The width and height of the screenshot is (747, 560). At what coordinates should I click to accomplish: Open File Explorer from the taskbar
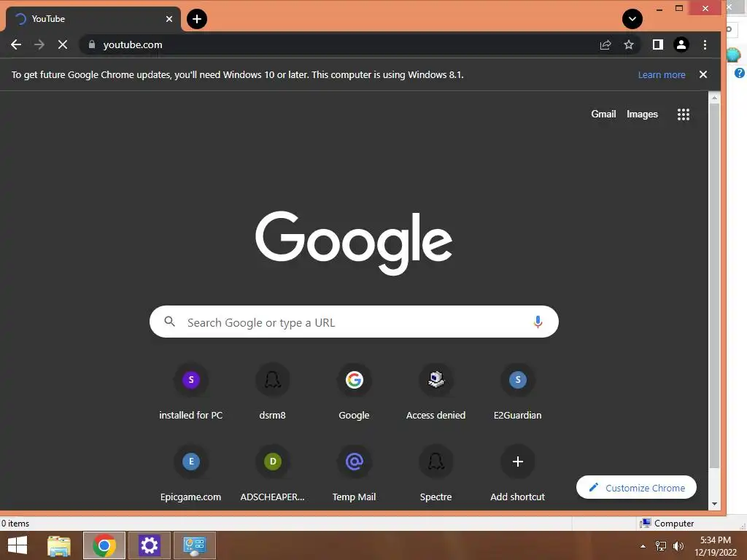click(59, 545)
